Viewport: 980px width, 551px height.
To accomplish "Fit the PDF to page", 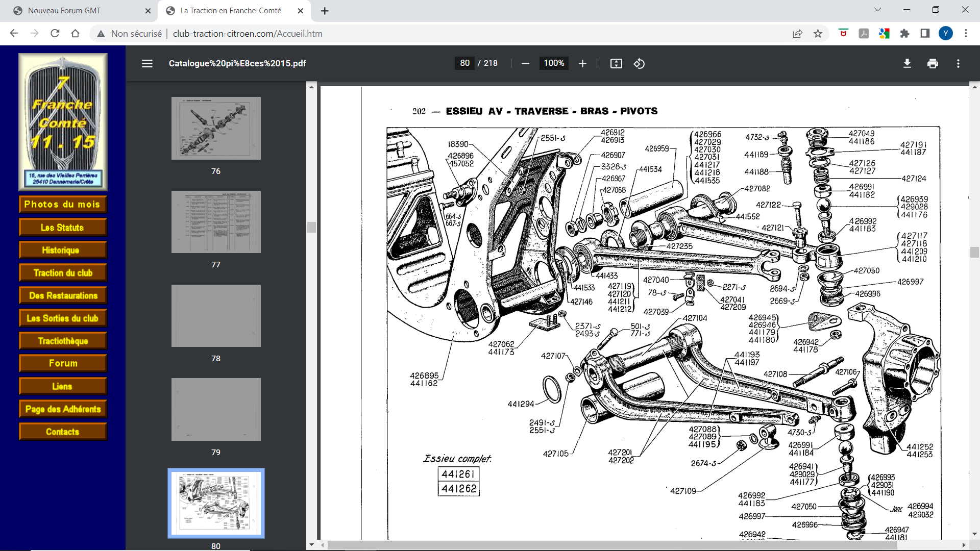I will (616, 63).
